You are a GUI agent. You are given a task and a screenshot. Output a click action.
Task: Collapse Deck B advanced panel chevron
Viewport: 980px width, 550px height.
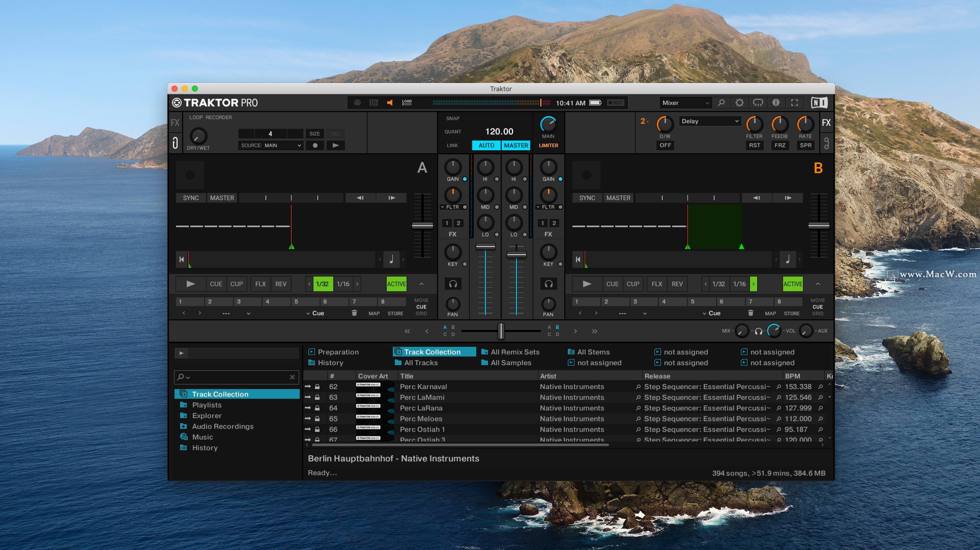[x=817, y=284]
